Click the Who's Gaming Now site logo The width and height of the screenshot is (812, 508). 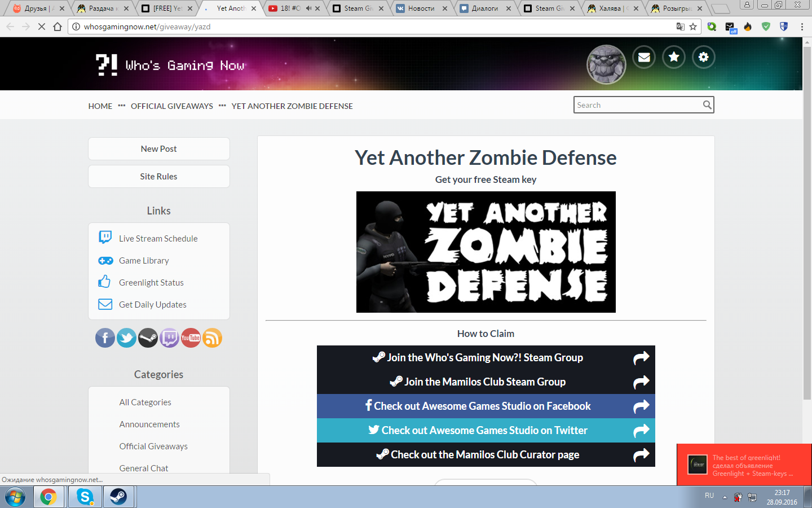(x=170, y=65)
